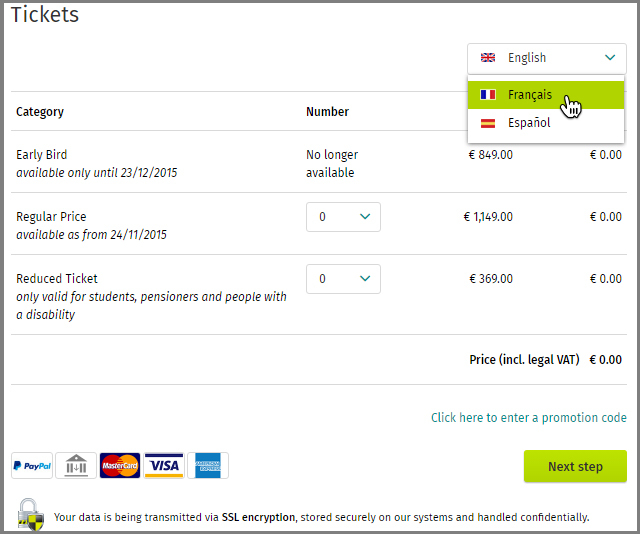
Task: Choose Español from the language menu
Action: click(529, 124)
